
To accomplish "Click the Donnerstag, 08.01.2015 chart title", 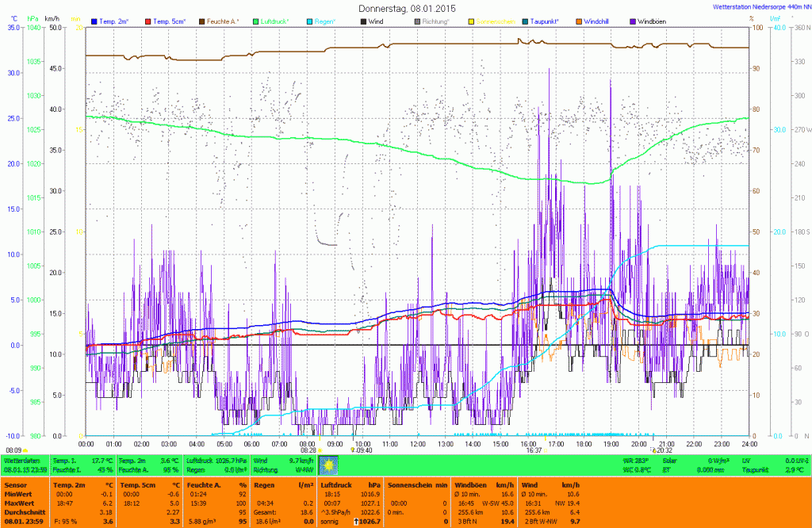I will point(406,8).
